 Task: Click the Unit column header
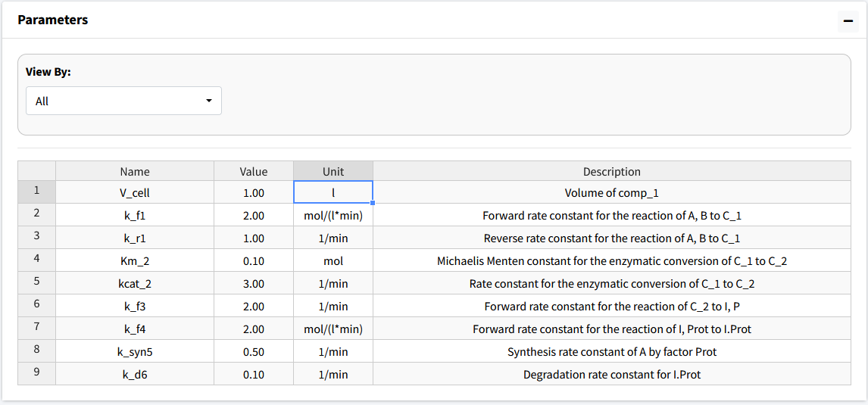tap(333, 172)
